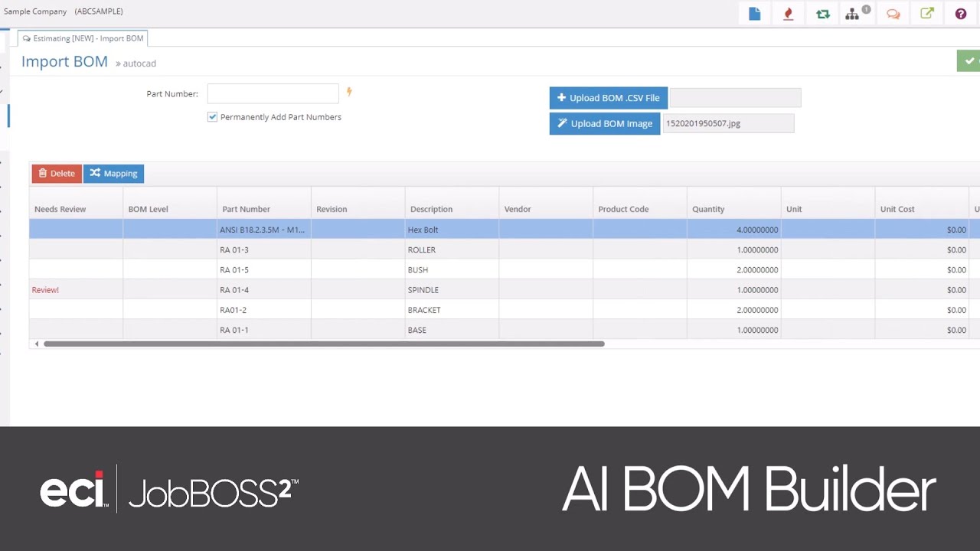Click the autocad breadcrumb link
Image resolution: width=980 pixels, height=551 pixels.
click(x=139, y=64)
